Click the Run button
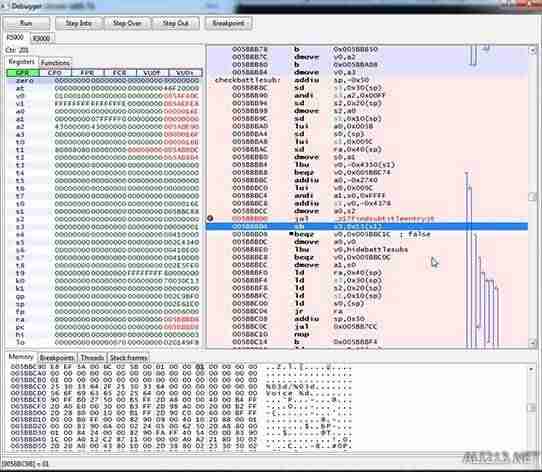Image resolution: width=542 pixels, height=472 pixels. tap(27, 23)
